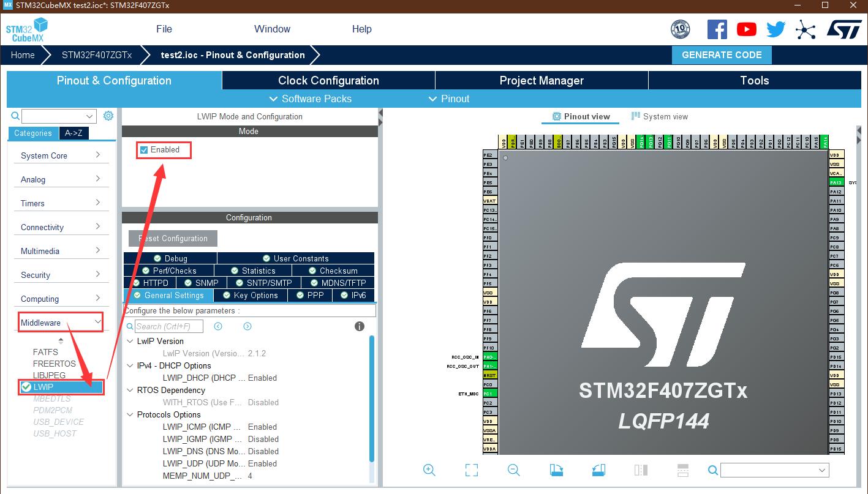
Task: Zoom in on the pinout view
Action: tap(429, 470)
